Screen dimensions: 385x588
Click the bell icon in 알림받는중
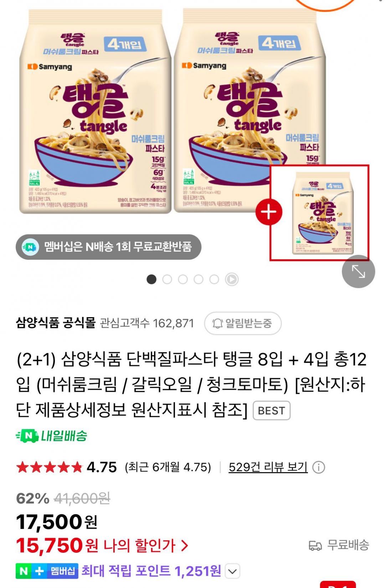[x=217, y=323]
